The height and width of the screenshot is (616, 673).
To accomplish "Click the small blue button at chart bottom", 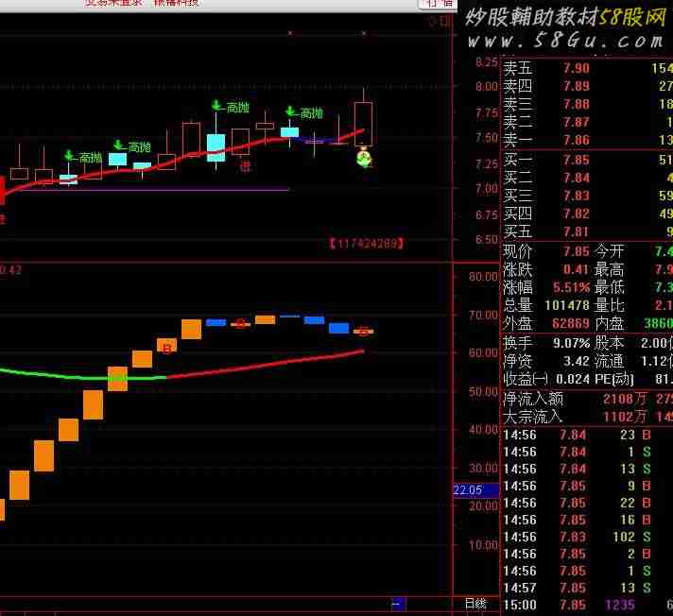I will [398, 604].
